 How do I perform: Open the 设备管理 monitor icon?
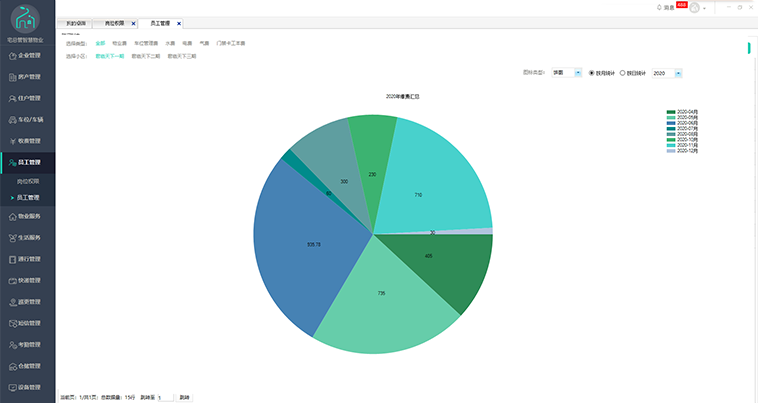click(x=12, y=387)
